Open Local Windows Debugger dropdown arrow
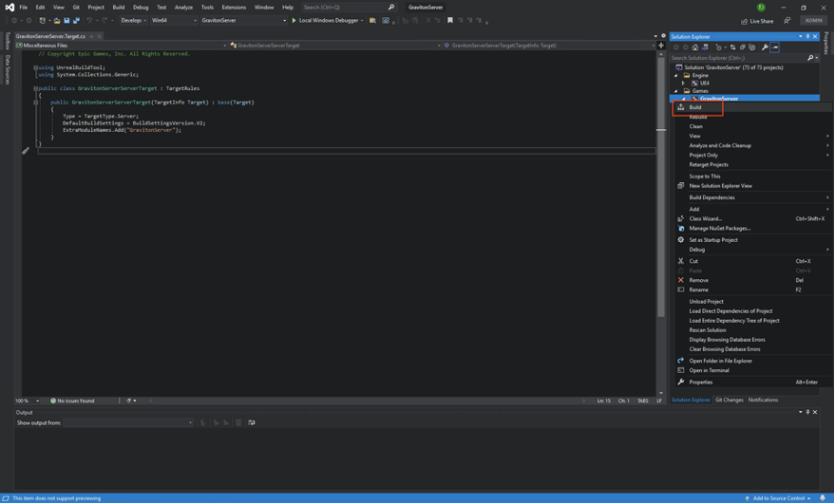835x504 pixels. click(x=362, y=21)
